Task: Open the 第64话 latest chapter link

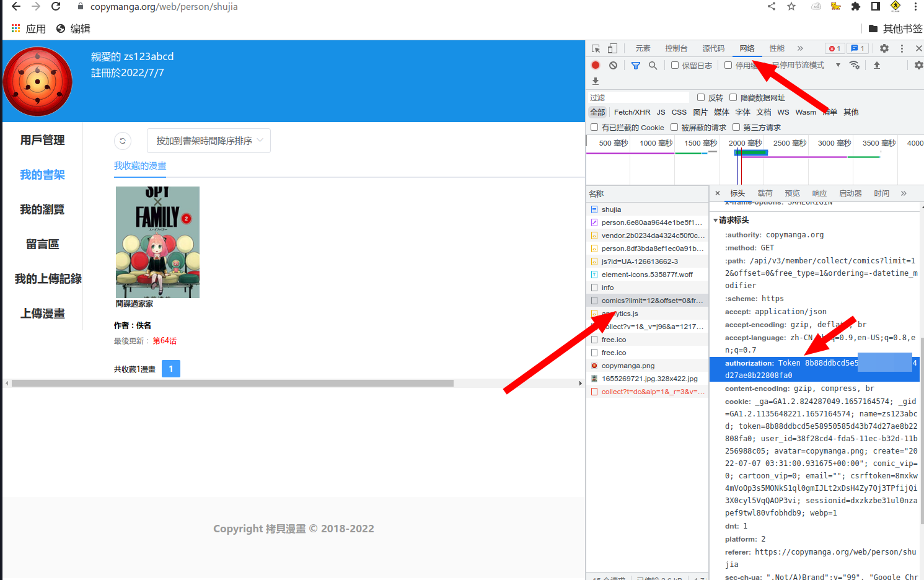Action: point(165,341)
